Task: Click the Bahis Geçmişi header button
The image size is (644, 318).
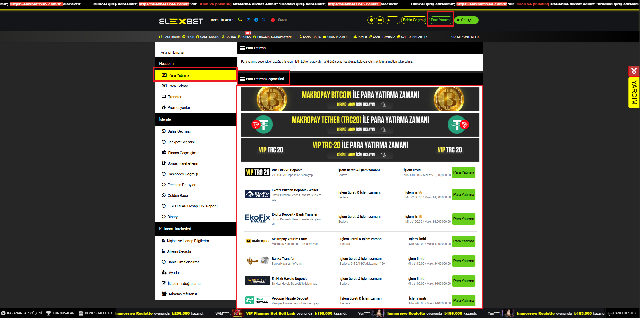Action: (x=414, y=20)
